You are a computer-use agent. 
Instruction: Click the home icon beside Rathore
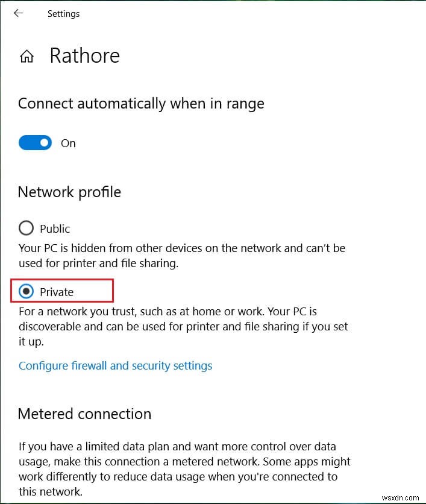27,57
